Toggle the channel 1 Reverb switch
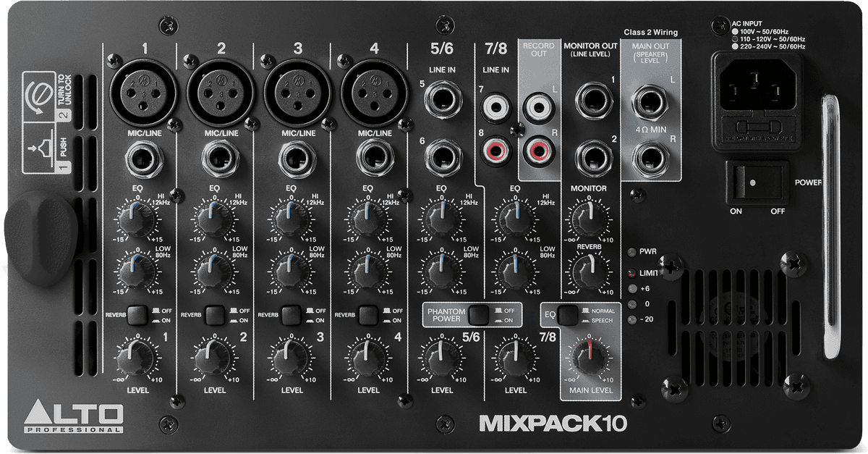 click(137, 315)
